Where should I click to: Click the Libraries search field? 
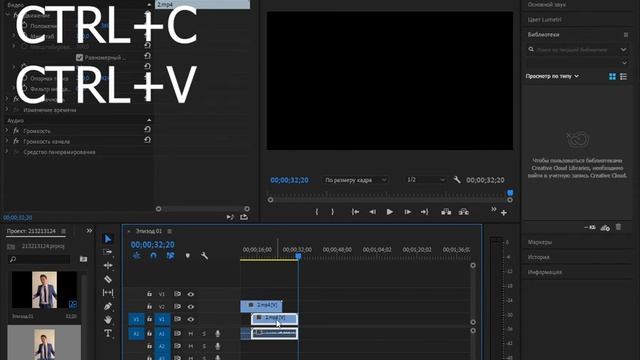tap(572, 50)
